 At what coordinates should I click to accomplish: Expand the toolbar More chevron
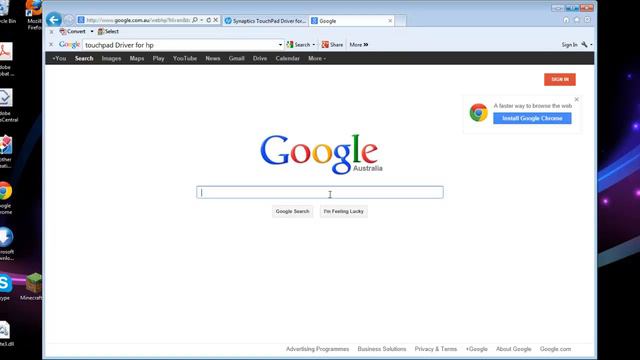(x=359, y=45)
